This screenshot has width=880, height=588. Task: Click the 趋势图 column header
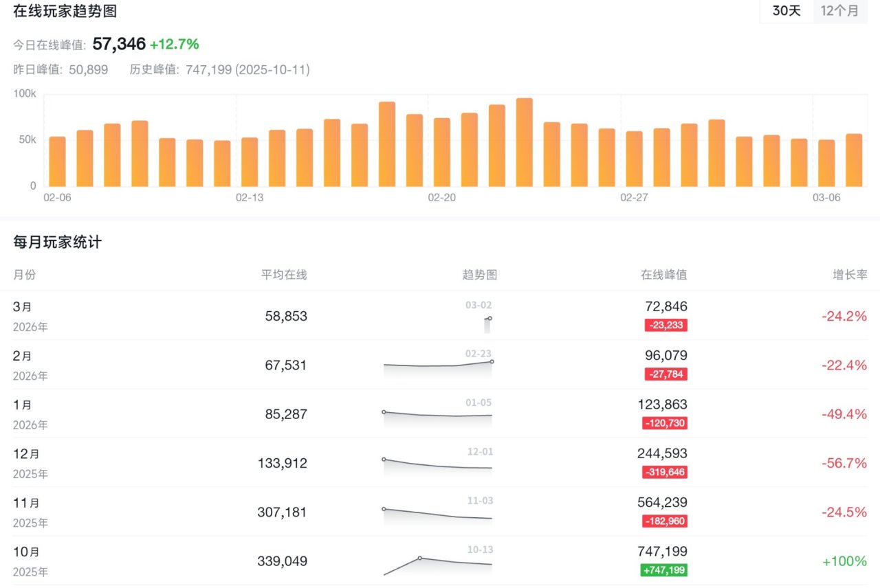click(x=479, y=275)
